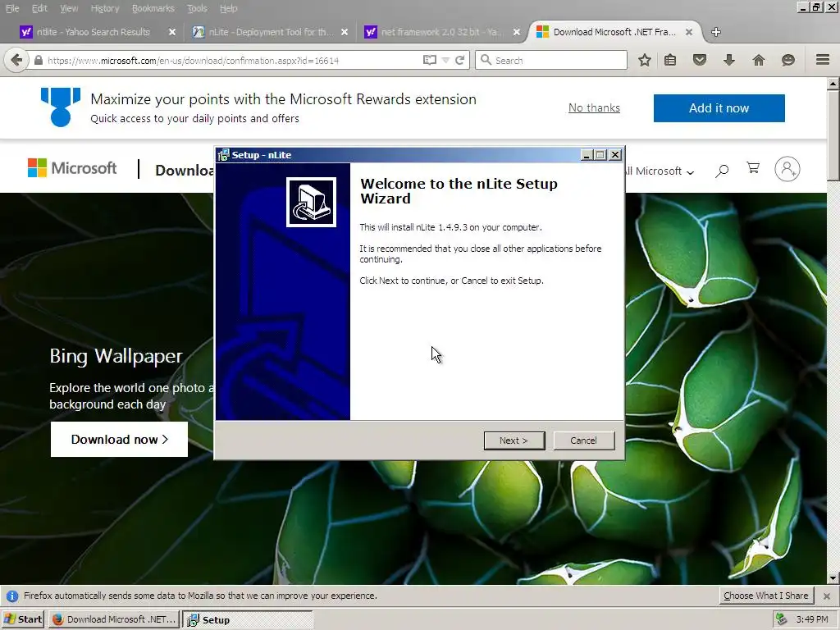Click the Choose What I Share button
Viewport: 840px width, 630px height.
click(x=766, y=596)
